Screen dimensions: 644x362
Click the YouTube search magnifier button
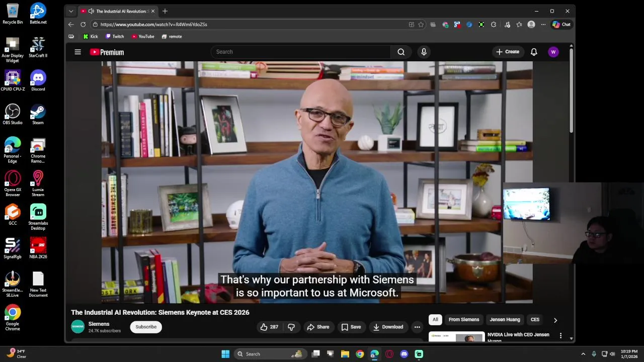tap(401, 52)
